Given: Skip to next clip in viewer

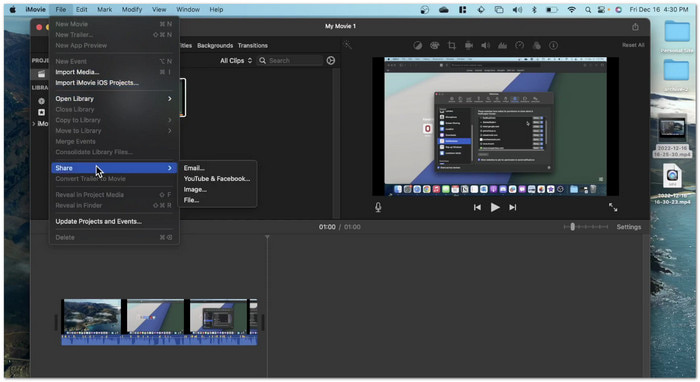Looking at the screenshot, I should [512, 208].
